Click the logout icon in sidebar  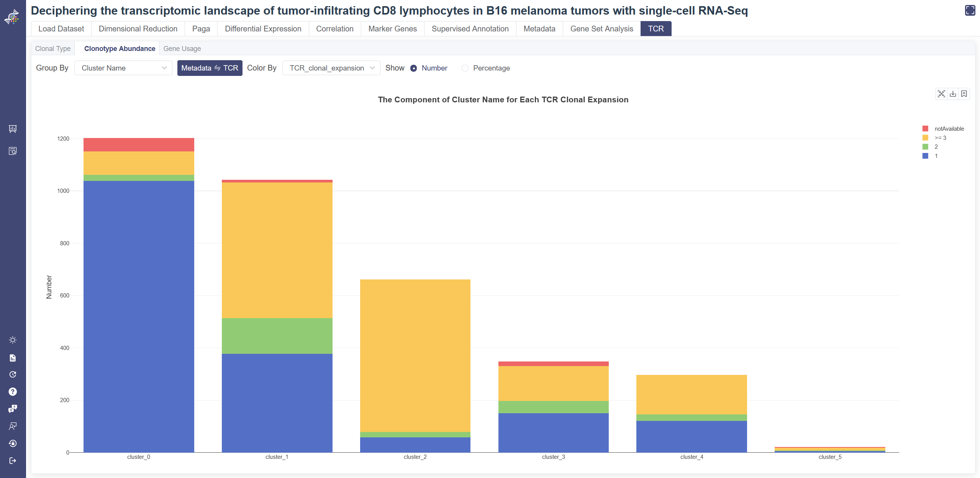coord(13,460)
